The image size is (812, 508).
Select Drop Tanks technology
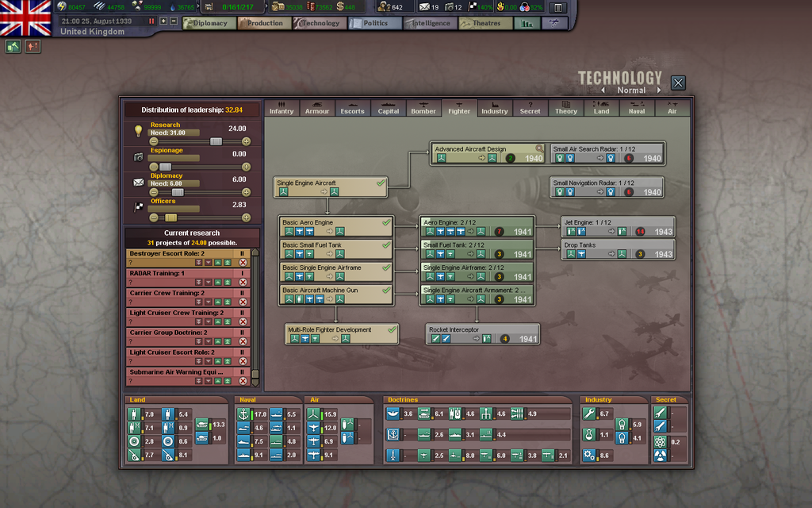point(618,249)
